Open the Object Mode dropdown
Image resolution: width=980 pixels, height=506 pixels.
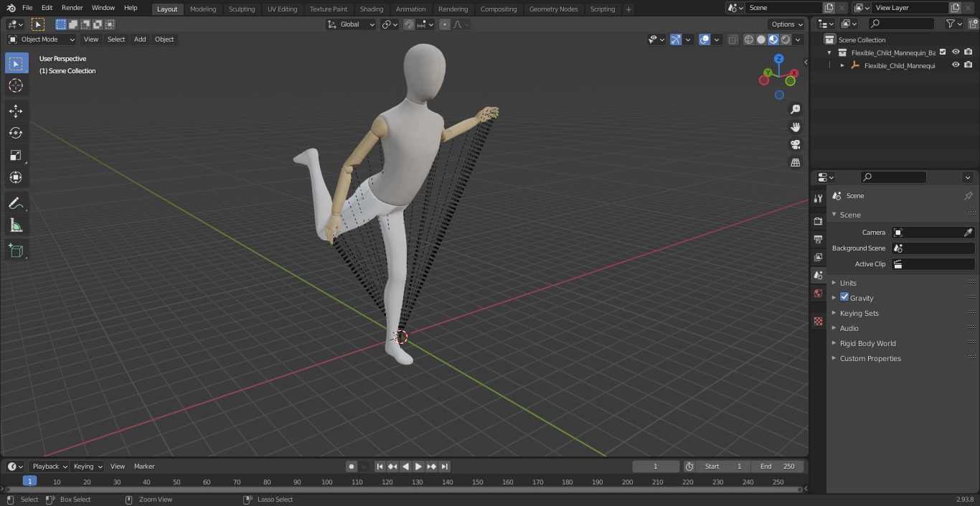coord(42,39)
